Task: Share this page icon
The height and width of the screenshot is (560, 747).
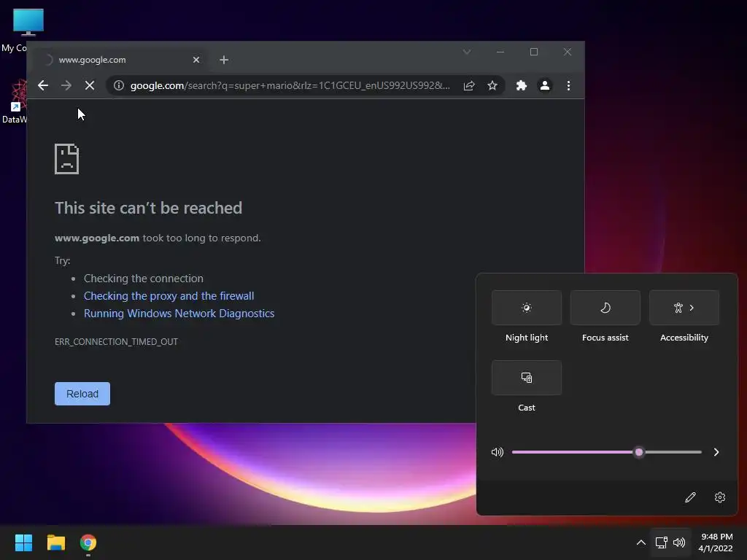Action: point(469,86)
